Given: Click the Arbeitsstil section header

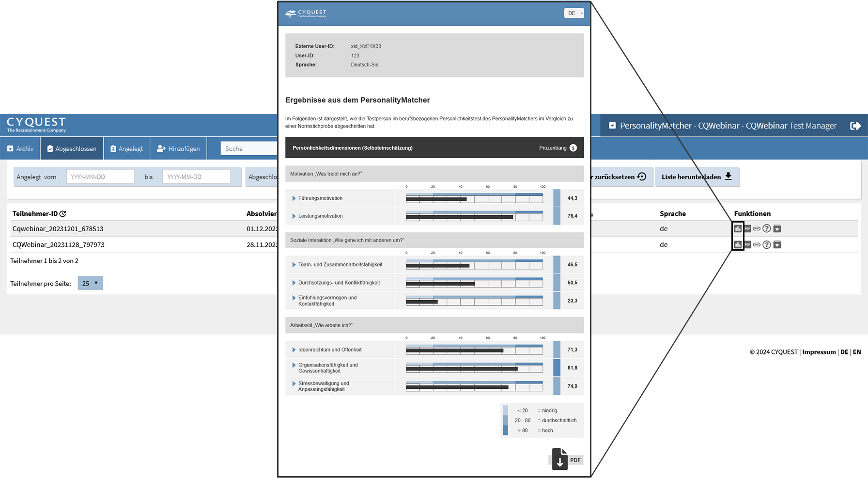Looking at the screenshot, I should pos(434,325).
